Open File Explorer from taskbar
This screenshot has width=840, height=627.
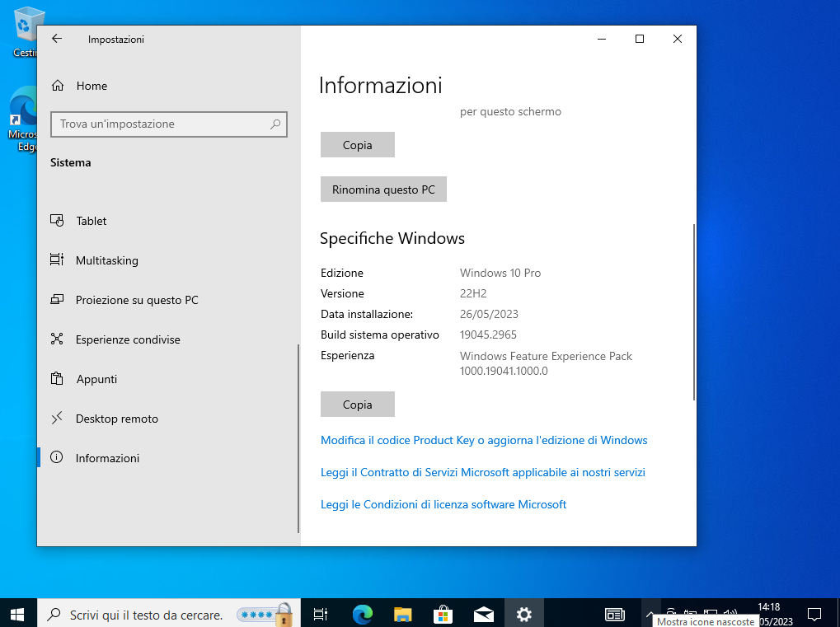pyautogui.click(x=403, y=615)
